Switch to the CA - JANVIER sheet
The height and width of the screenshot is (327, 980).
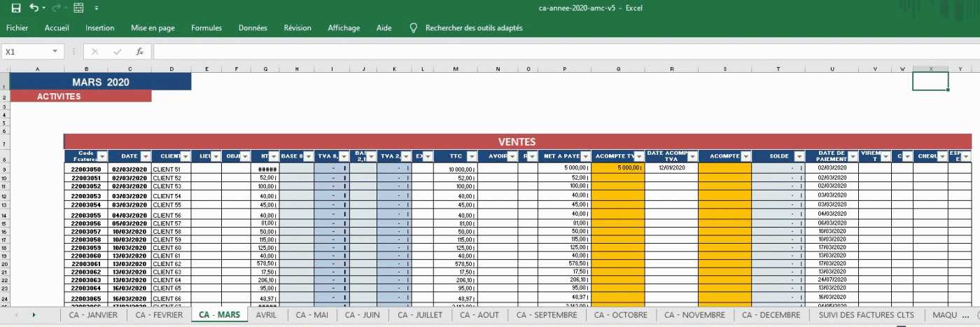(x=93, y=315)
